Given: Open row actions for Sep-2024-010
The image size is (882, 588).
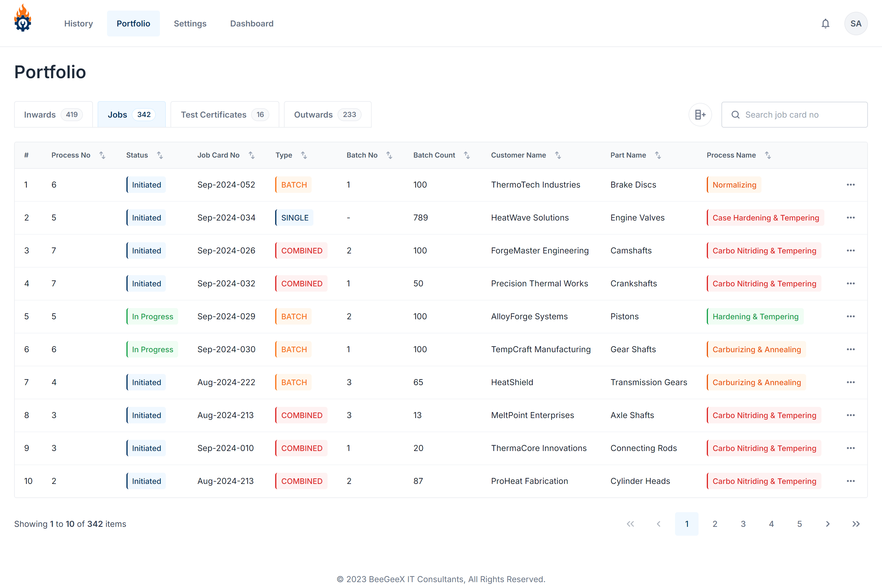Looking at the screenshot, I should click(x=851, y=448).
